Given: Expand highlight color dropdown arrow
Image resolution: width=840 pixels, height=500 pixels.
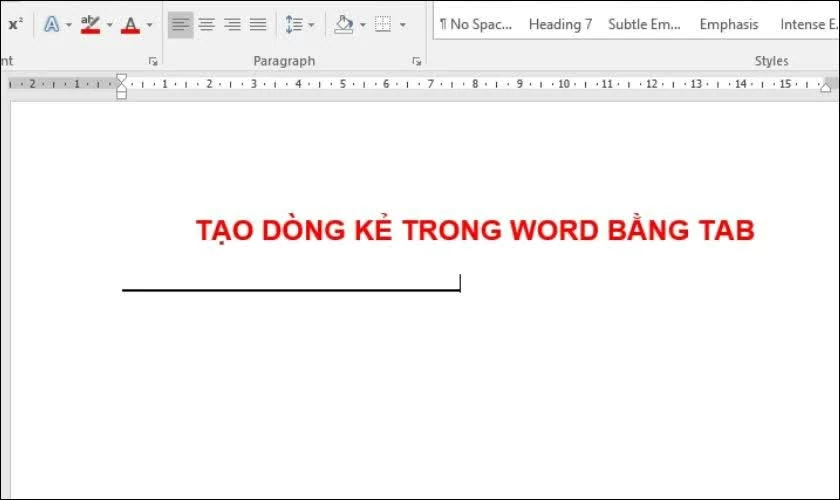Looking at the screenshot, I should pyautogui.click(x=109, y=25).
